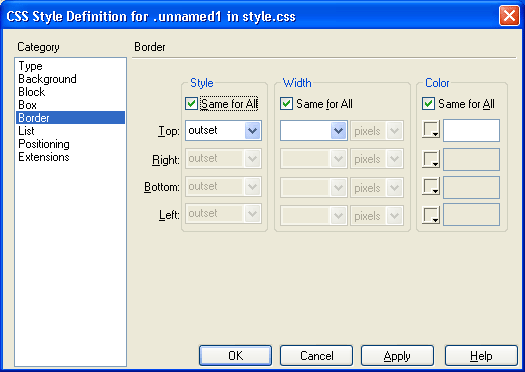525x372 pixels.
Task: Click the Cancel button
Action: [316, 356]
